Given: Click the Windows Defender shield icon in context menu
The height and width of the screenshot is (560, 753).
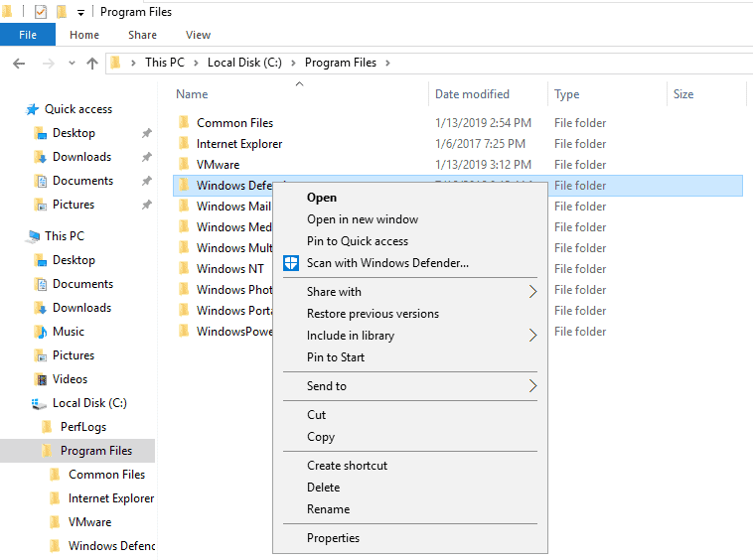Looking at the screenshot, I should point(291,263).
